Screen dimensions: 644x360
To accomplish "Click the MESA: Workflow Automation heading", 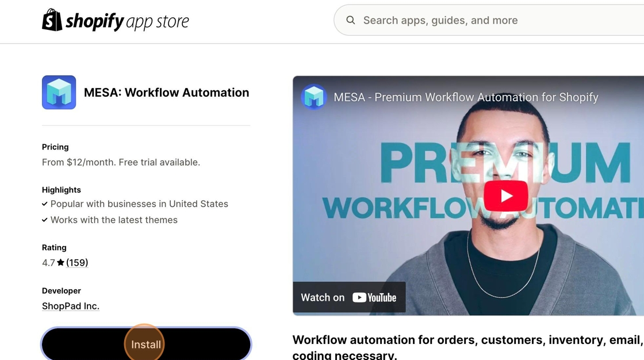I will 166,93.
